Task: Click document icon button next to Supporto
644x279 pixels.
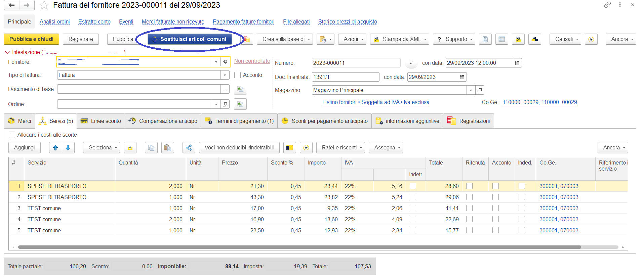Action: pyautogui.click(x=485, y=39)
